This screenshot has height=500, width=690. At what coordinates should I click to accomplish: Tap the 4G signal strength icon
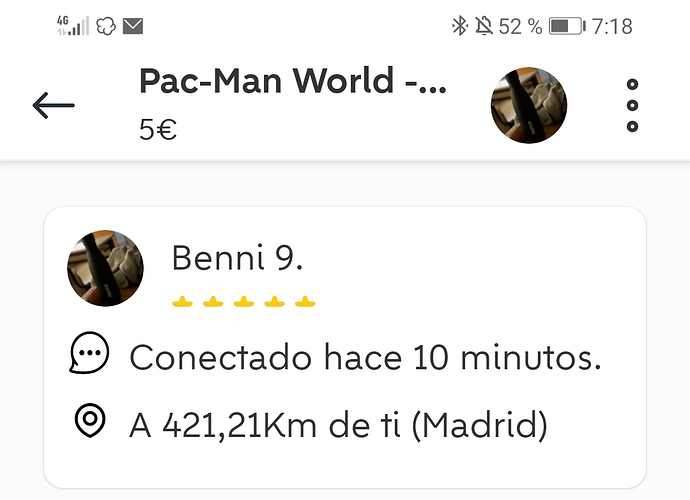tap(72, 26)
